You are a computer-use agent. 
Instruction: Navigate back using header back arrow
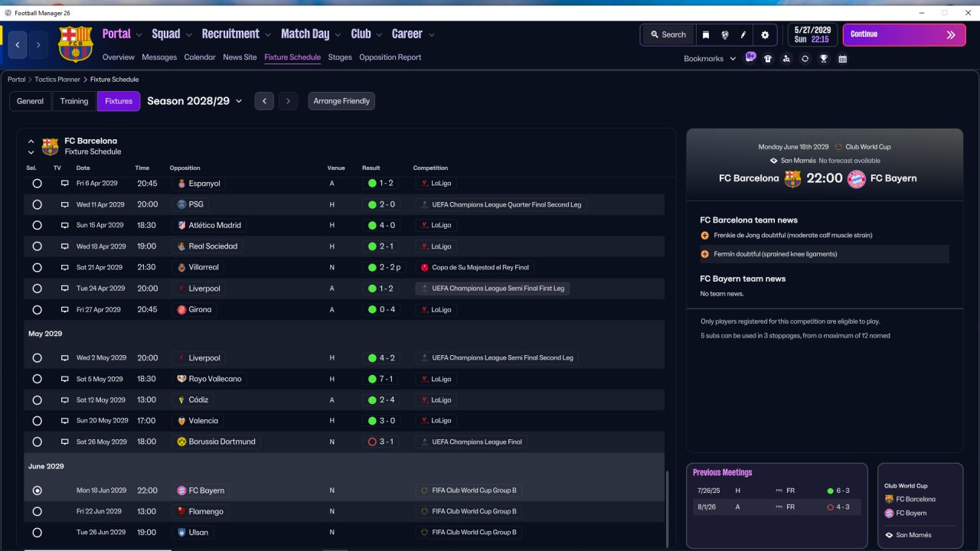click(x=18, y=45)
